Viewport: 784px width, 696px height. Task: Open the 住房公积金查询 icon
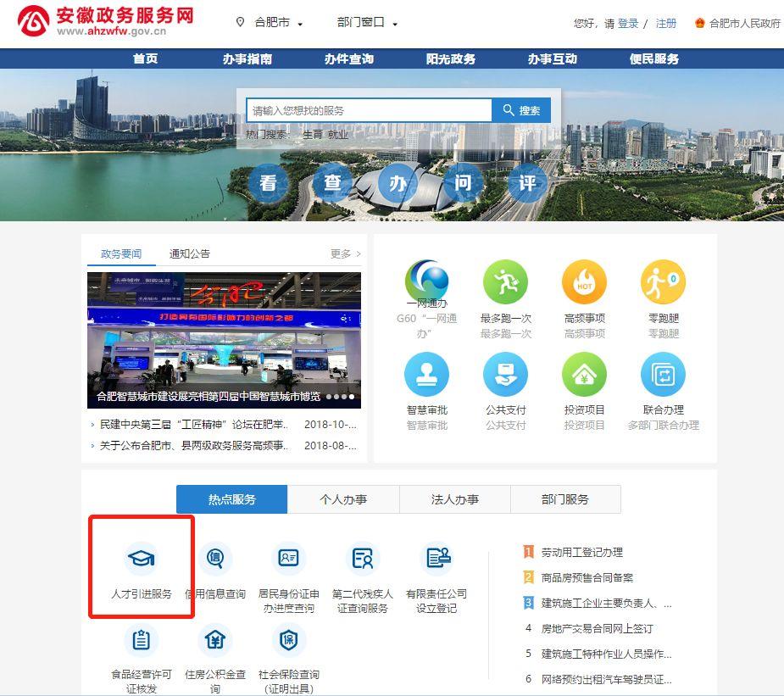tap(215, 640)
